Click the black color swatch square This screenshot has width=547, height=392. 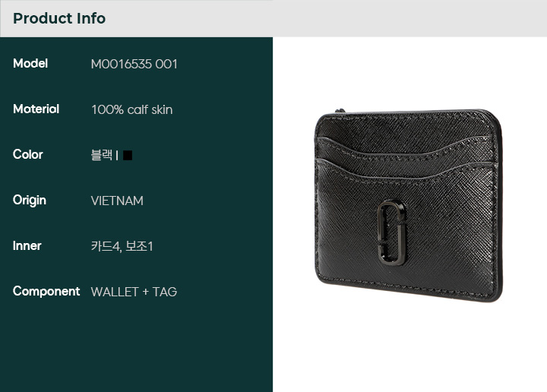pos(128,155)
